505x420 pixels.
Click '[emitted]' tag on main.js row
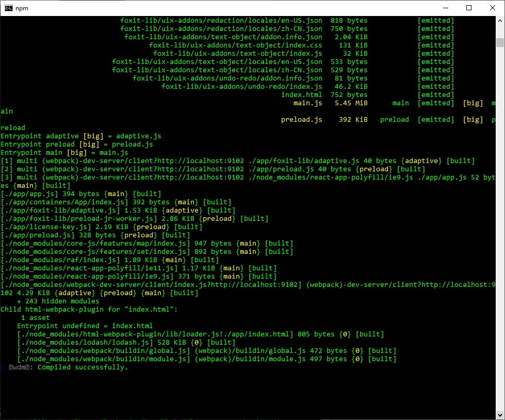[436, 103]
